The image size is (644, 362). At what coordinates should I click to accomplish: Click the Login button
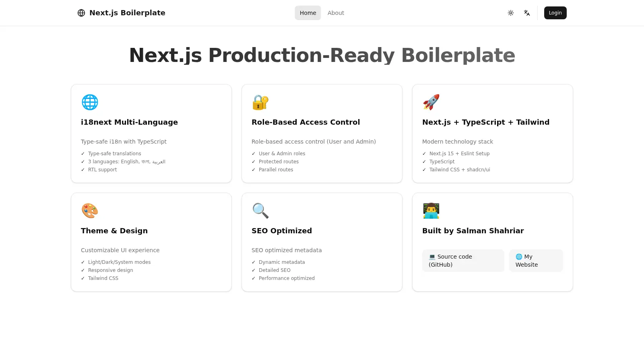click(555, 13)
